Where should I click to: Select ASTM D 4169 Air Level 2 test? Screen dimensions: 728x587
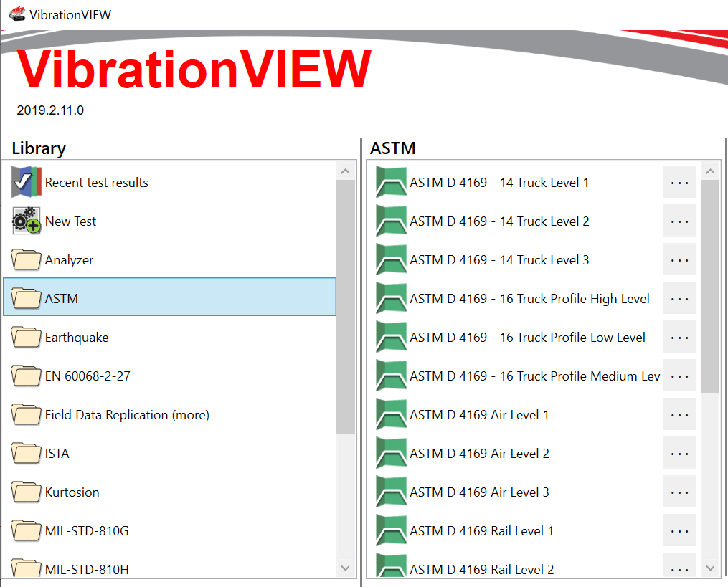tap(479, 454)
